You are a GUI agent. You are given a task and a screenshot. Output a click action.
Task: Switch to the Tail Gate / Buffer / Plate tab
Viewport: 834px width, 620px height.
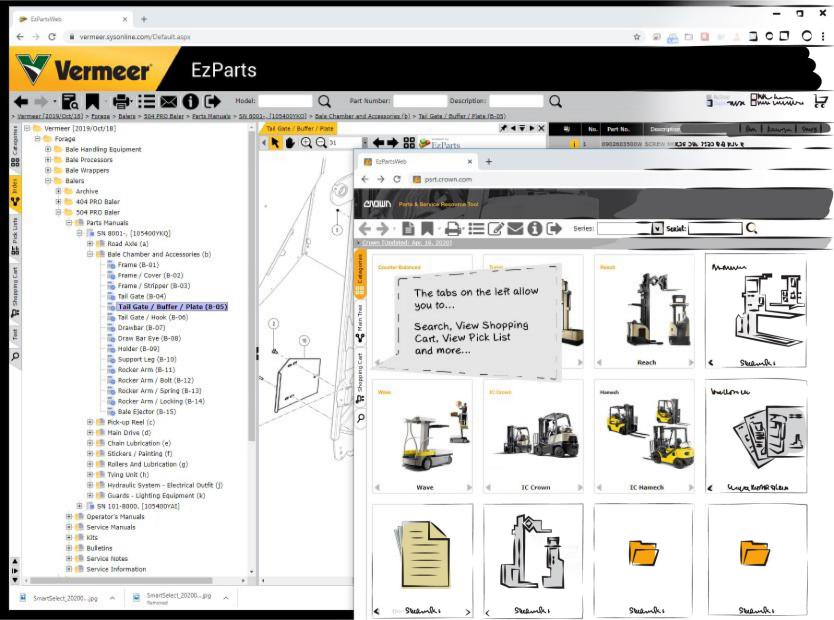point(299,128)
